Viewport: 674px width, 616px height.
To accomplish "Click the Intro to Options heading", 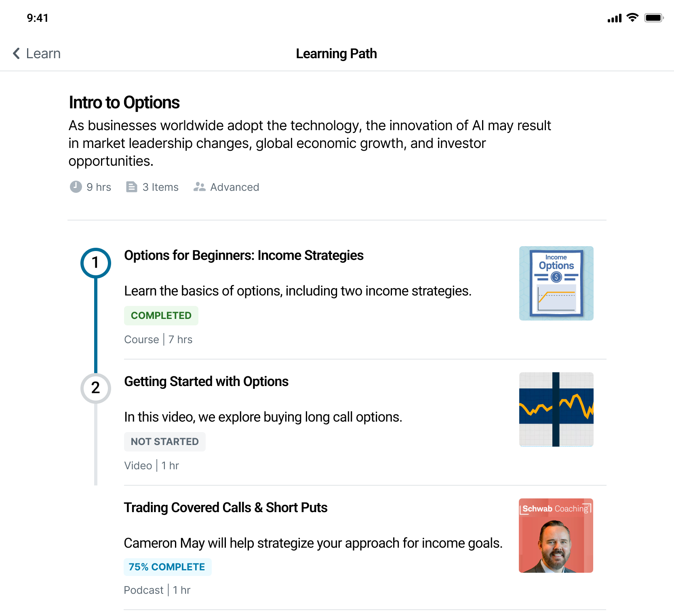I will click(124, 102).
